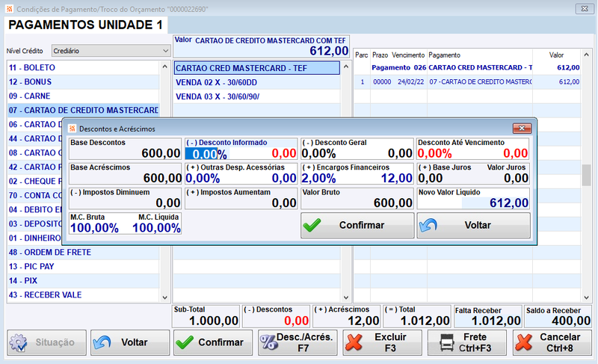Viewport: 598px width, 364px height.
Task: Click up arrow of installment plans list scrollbar
Action: (x=346, y=67)
